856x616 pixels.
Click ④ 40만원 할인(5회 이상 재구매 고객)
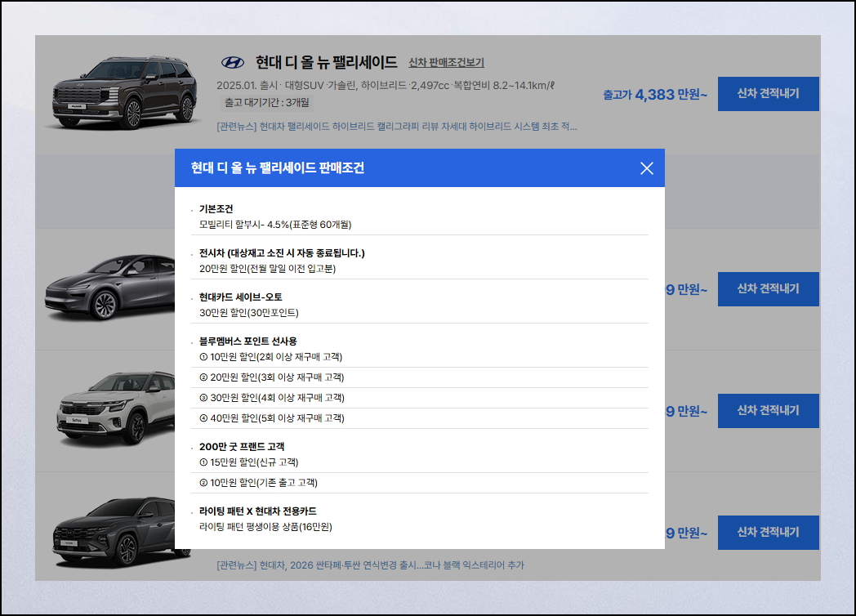point(272,418)
